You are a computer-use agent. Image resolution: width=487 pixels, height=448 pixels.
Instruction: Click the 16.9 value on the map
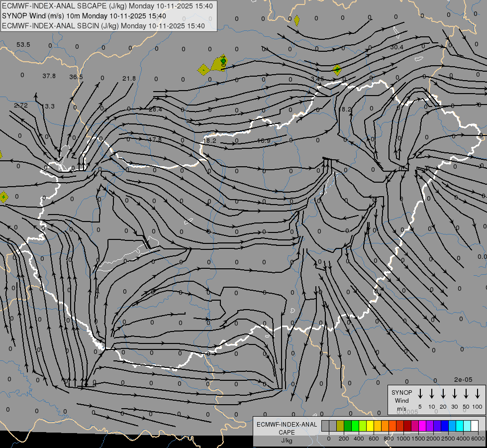264,141
